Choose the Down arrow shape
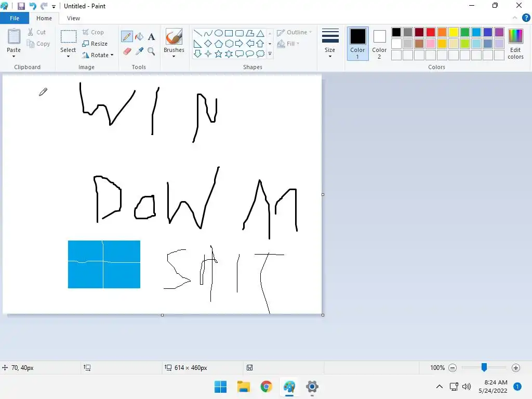532x399 pixels. (198, 54)
